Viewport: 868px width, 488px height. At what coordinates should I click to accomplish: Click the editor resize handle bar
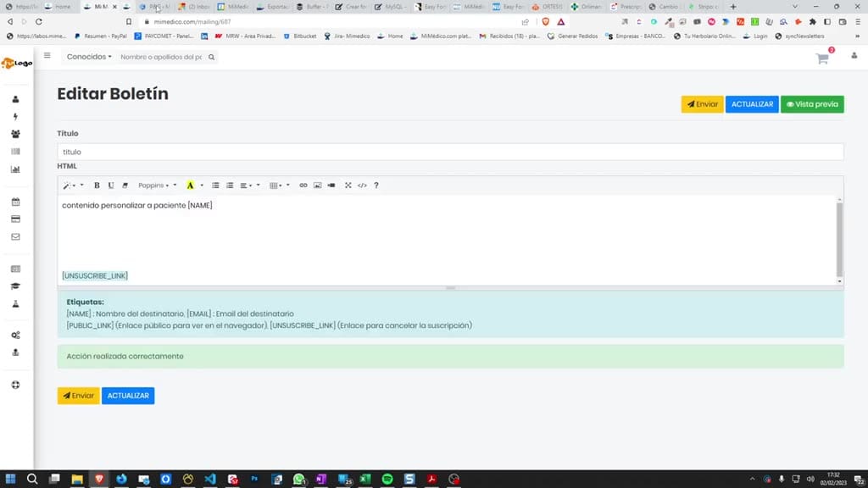pyautogui.click(x=450, y=288)
